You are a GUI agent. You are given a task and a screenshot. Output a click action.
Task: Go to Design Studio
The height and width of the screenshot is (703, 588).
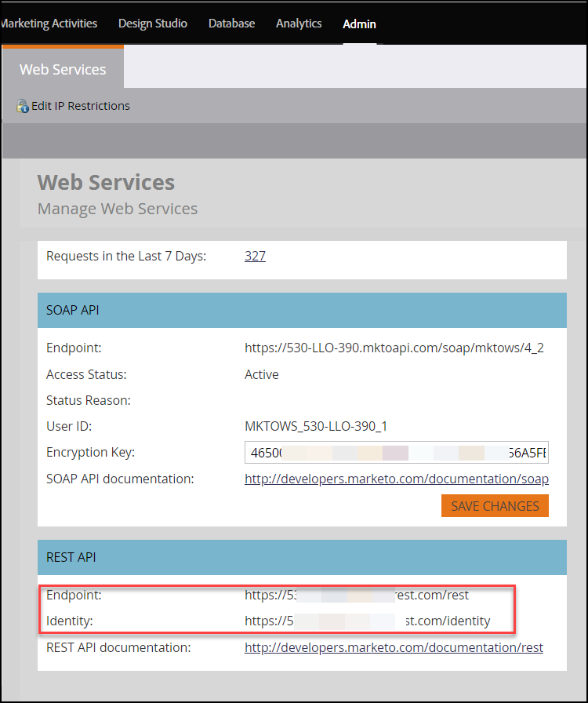click(x=153, y=24)
